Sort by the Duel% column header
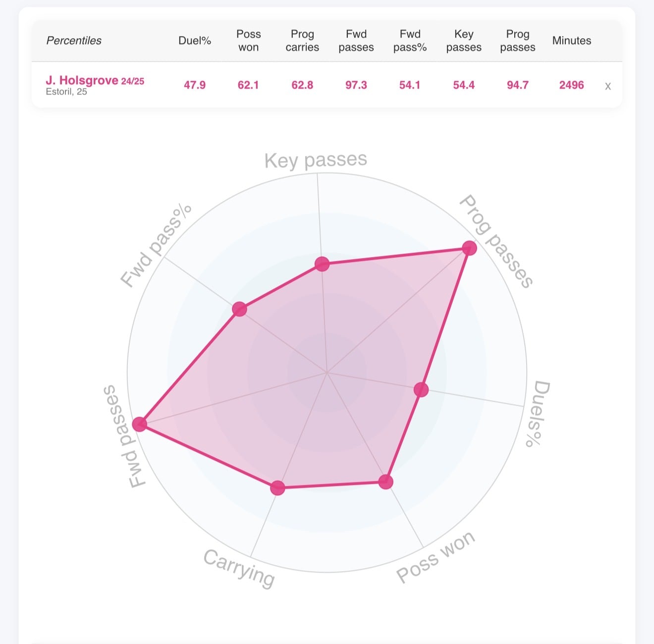This screenshot has height=644, width=654. (x=195, y=41)
